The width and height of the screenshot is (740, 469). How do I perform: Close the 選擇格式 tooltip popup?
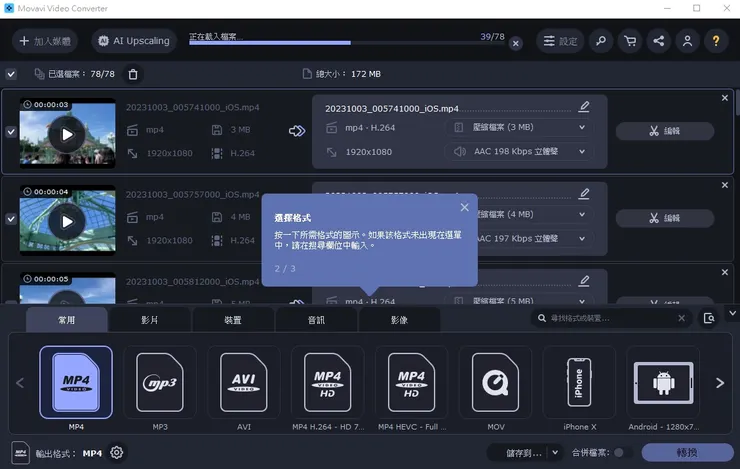464,207
